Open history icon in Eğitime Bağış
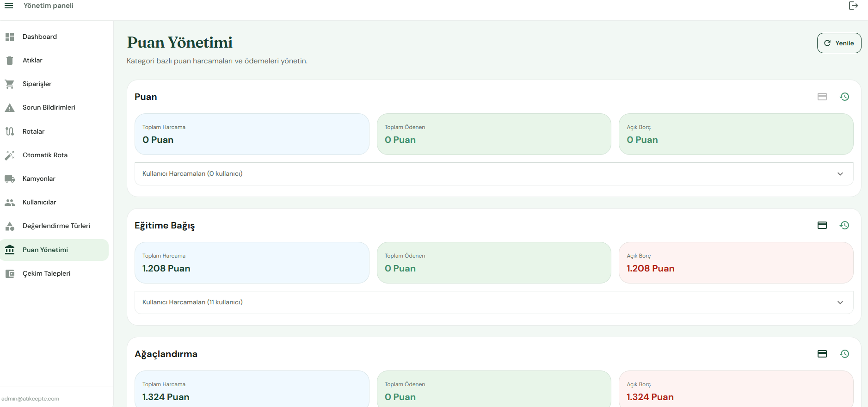Image resolution: width=868 pixels, height=407 pixels. (844, 225)
